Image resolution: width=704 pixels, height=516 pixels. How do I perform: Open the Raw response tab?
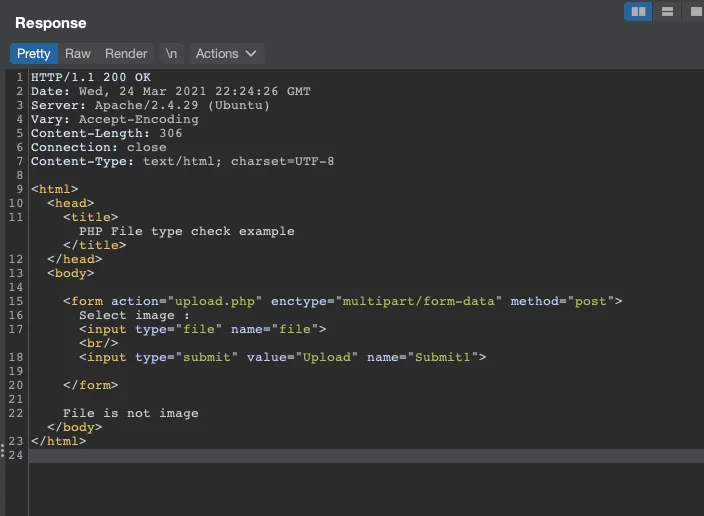(x=78, y=53)
